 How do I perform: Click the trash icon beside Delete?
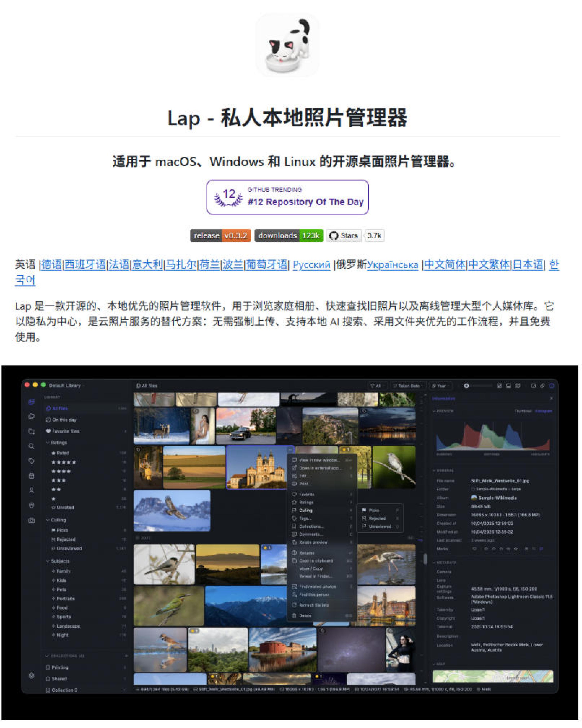click(294, 616)
